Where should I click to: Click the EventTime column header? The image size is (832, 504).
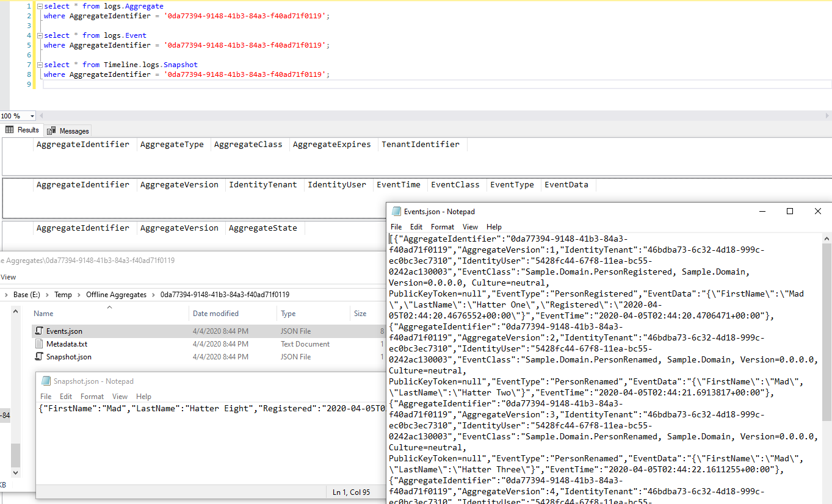point(399,185)
